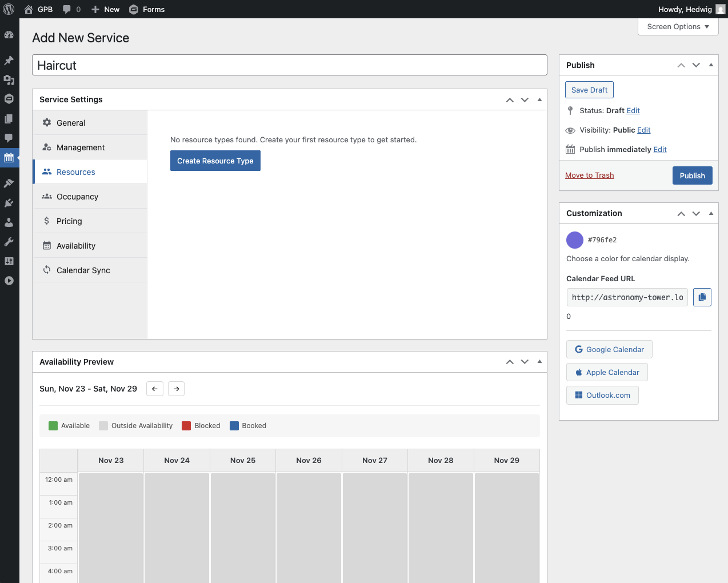Toggle the Customization panel collapse triangle
This screenshot has height=583, width=728.
711,213
